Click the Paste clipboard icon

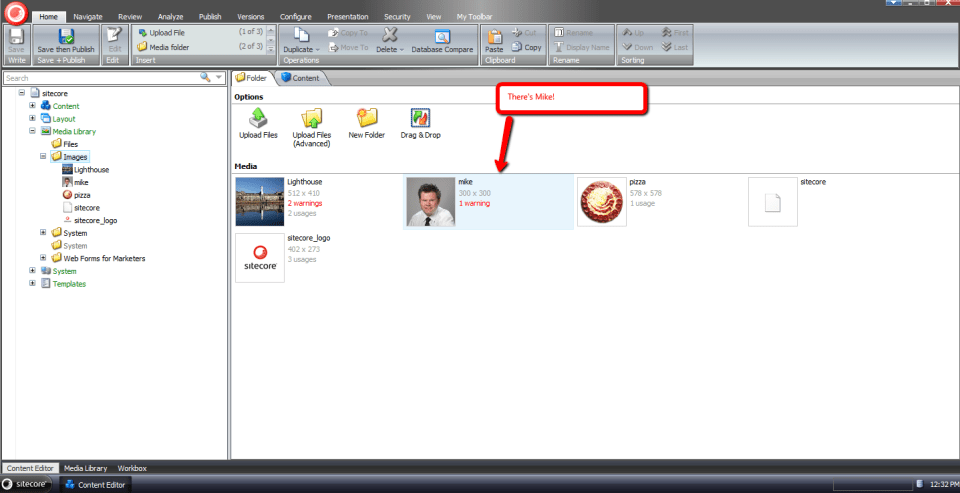(x=494, y=39)
